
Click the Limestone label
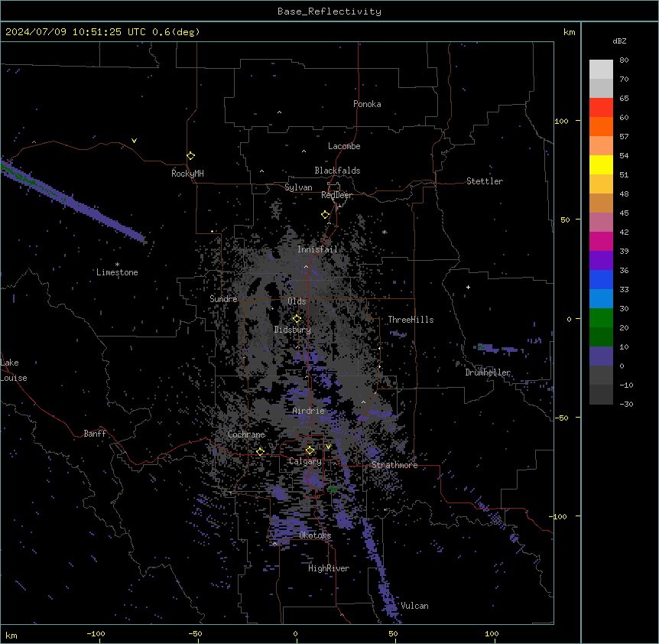[117, 272]
